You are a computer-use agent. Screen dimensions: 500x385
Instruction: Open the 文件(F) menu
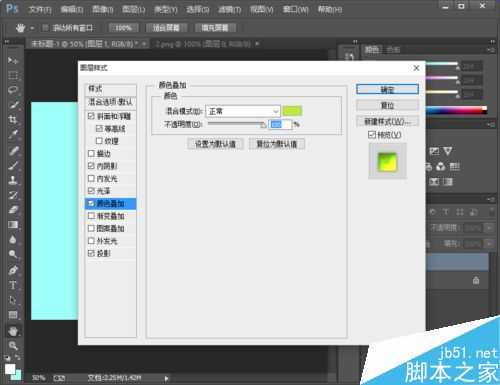[40, 9]
